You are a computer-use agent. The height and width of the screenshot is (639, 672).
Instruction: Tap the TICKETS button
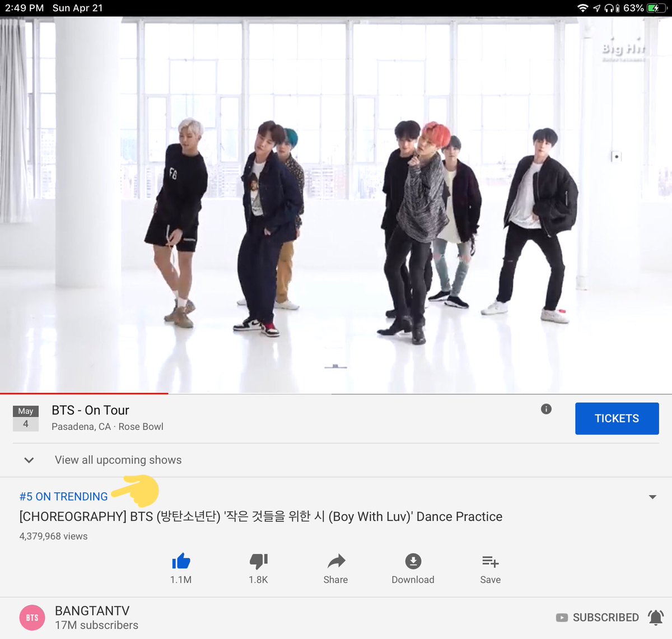point(617,418)
